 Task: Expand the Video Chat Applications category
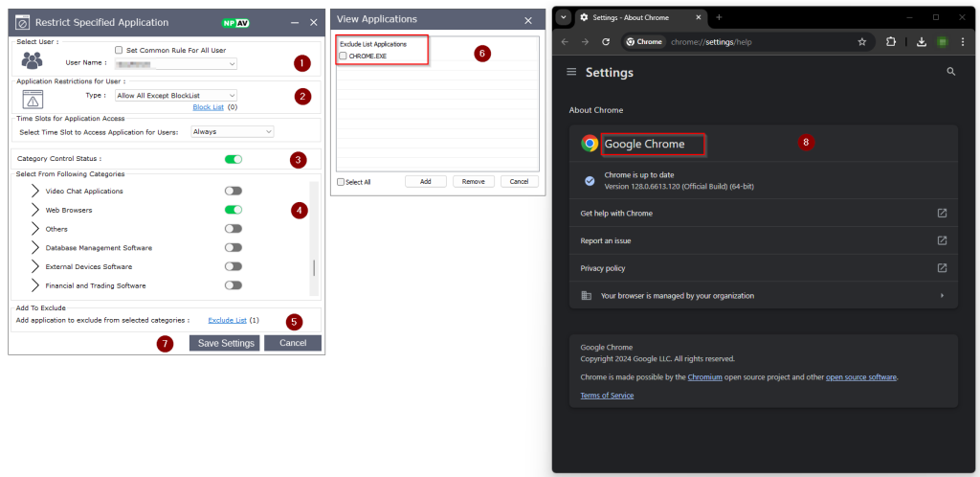36,192
